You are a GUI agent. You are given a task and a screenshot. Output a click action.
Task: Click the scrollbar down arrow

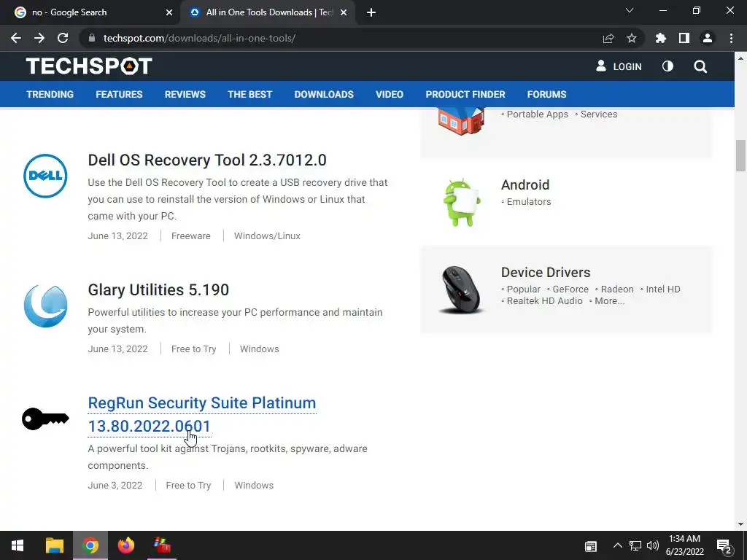coord(741,524)
